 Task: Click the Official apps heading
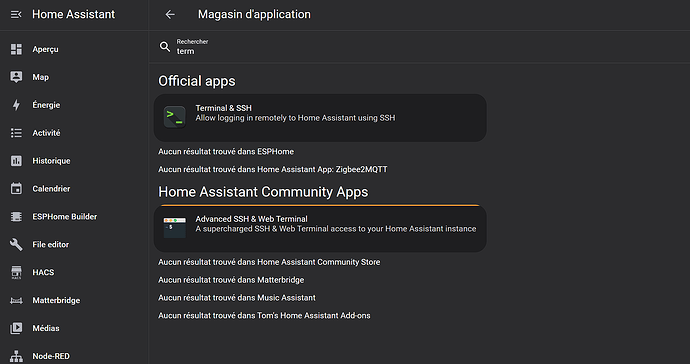point(197,81)
